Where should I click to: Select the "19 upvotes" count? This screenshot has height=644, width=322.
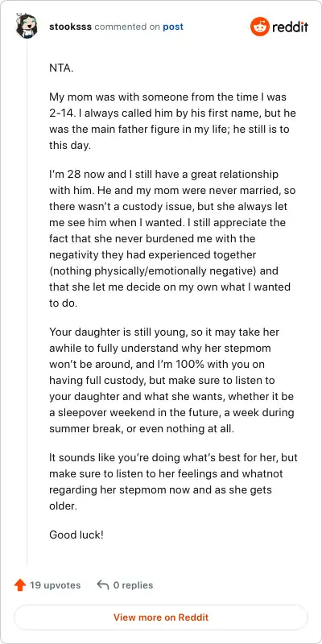[x=55, y=585]
